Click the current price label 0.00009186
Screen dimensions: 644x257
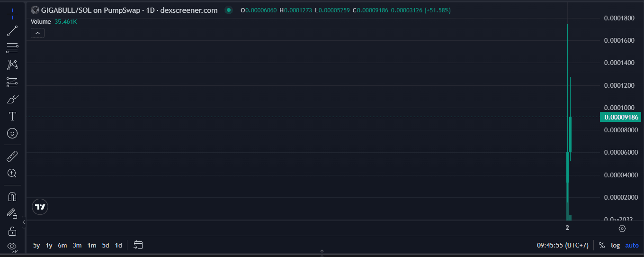pyautogui.click(x=620, y=117)
